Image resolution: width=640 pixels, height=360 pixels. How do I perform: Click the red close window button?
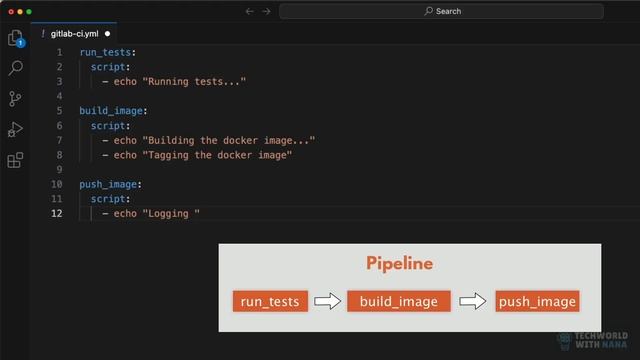(x=11, y=12)
